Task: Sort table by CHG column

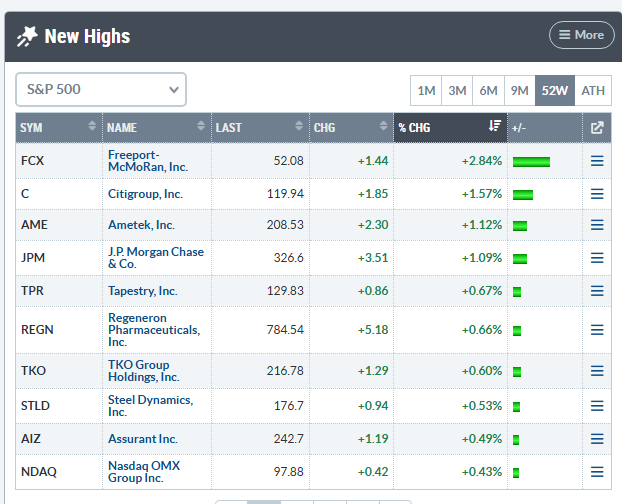Action: pos(351,128)
